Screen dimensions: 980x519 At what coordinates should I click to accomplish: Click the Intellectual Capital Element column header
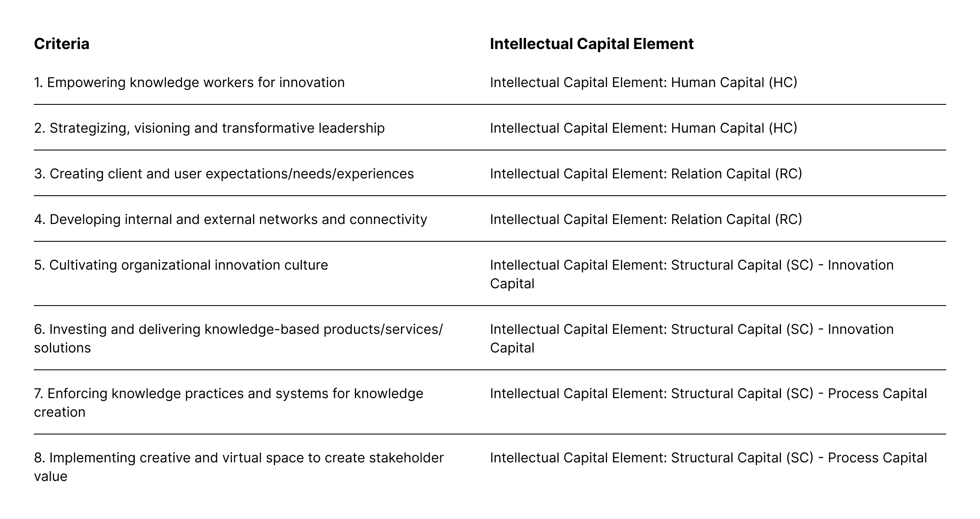(x=591, y=44)
